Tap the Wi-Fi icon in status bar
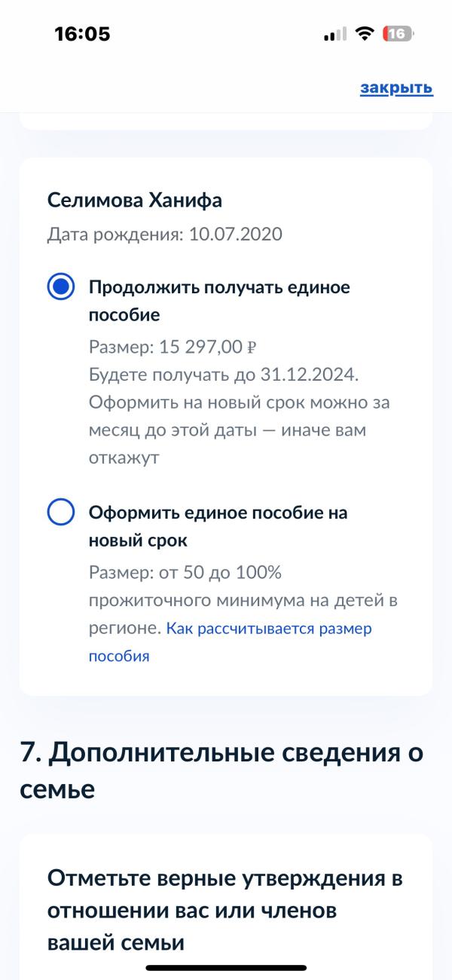The image size is (452, 980). [365, 34]
